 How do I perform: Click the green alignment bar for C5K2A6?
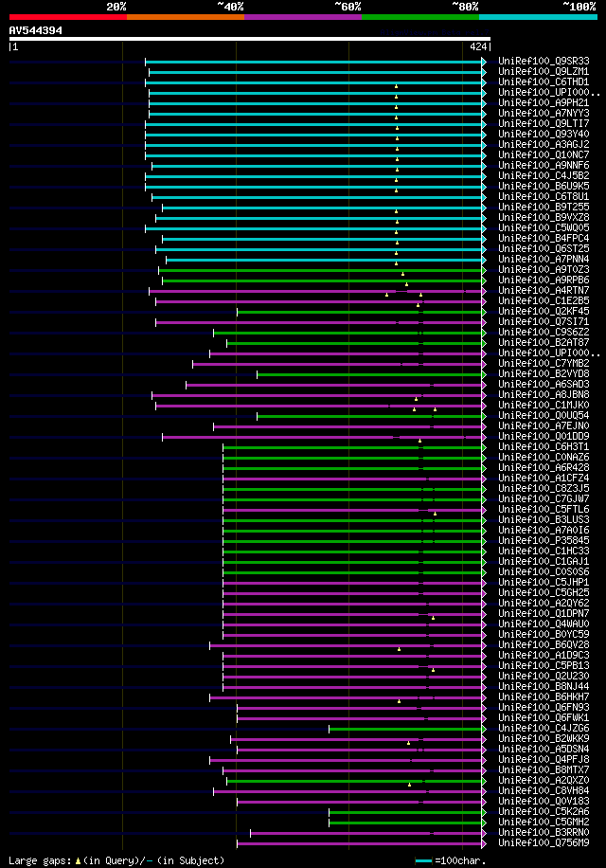click(405, 812)
